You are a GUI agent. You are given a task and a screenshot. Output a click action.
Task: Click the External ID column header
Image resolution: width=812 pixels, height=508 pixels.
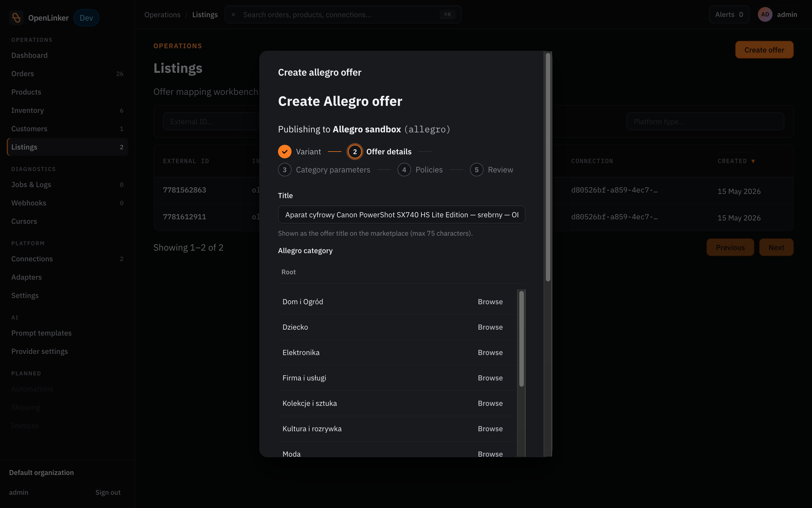point(186,161)
